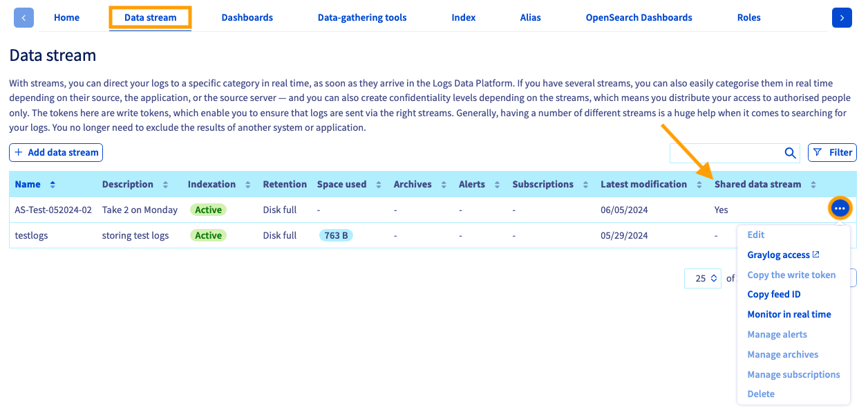Viewport: 868px width, 411px height.
Task: Select the Data stream tab
Action: [150, 17]
